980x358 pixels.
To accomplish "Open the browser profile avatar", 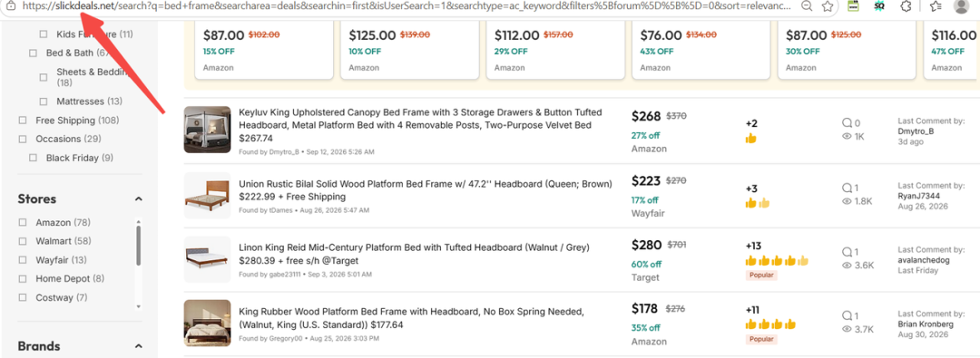I will [x=962, y=6].
